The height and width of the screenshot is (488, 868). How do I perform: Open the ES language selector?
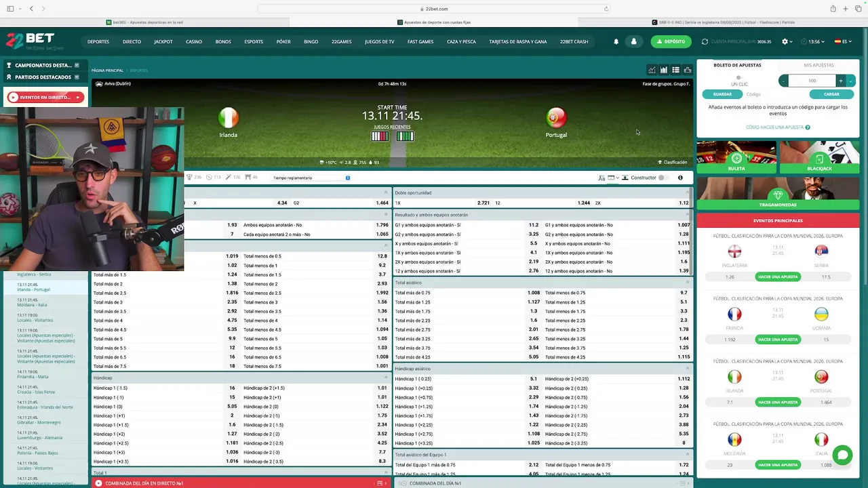pos(843,41)
